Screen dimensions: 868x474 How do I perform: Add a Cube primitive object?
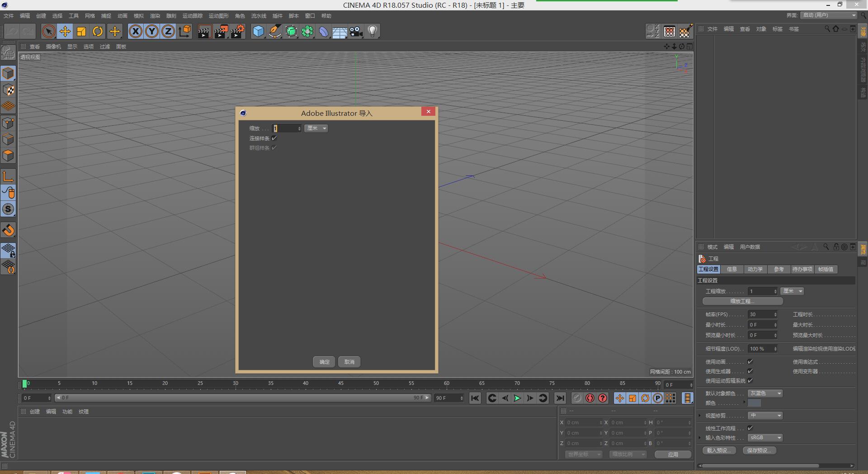point(258,31)
